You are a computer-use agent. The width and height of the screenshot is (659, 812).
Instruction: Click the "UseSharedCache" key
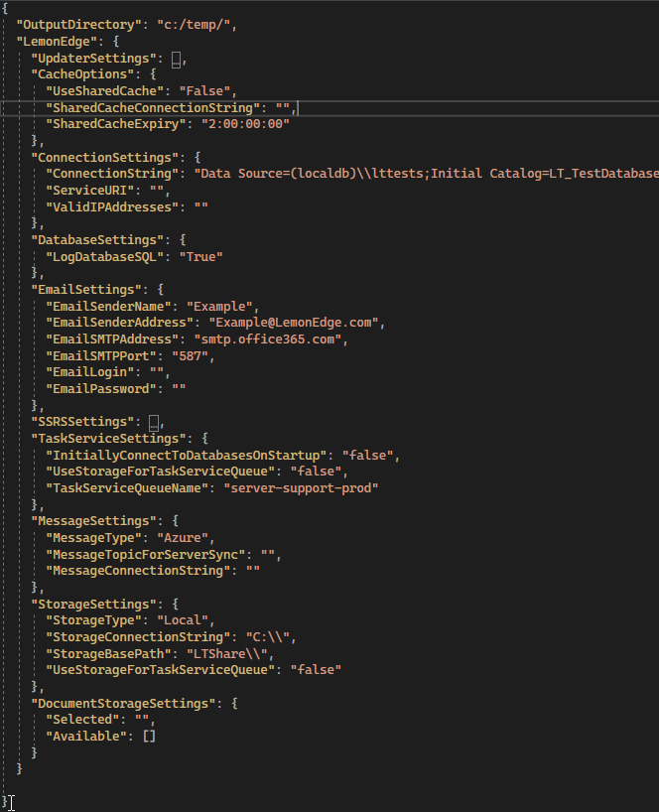(105, 91)
